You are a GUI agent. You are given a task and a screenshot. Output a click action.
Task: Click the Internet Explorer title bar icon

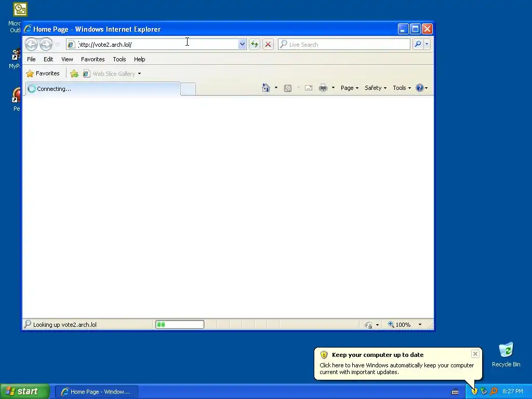pyautogui.click(x=28, y=29)
